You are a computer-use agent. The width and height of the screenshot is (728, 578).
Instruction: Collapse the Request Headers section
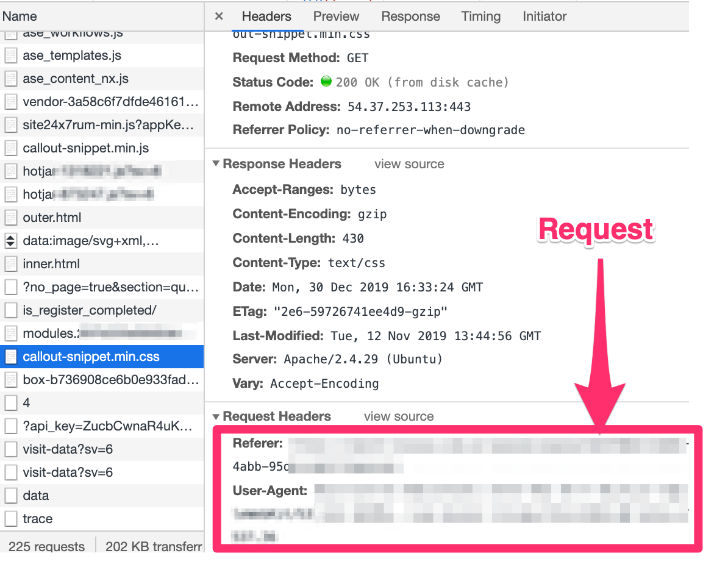(x=216, y=417)
